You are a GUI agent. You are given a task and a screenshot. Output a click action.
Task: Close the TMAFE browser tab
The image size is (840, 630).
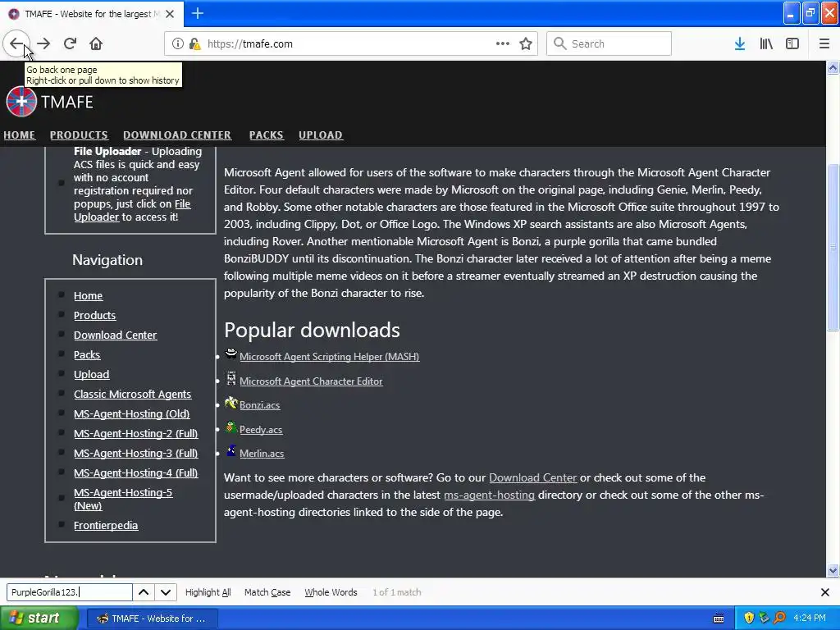(x=170, y=14)
